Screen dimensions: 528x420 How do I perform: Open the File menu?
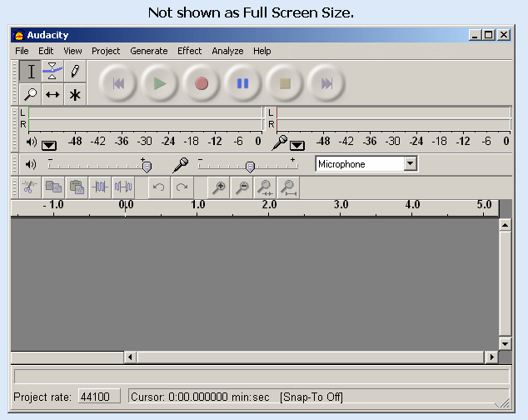[x=22, y=51]
